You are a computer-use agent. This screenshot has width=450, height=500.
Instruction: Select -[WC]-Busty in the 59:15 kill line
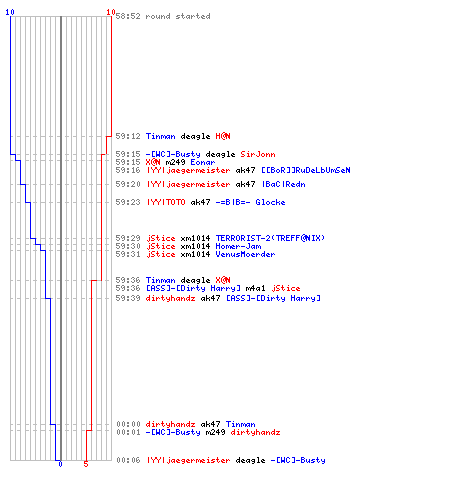[173, 154]
